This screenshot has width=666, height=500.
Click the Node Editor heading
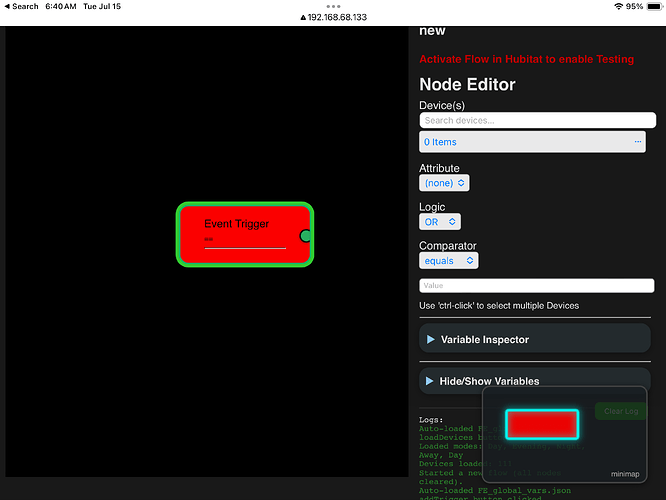[x=467, y=84]
